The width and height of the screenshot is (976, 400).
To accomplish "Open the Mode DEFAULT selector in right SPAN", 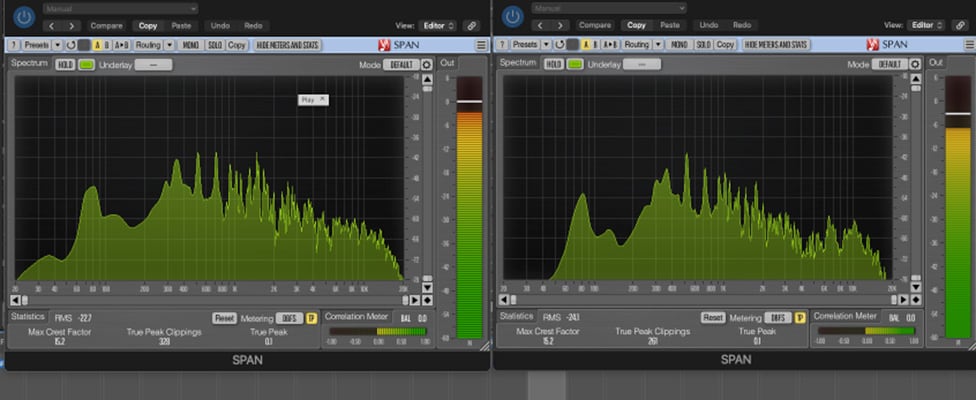I will click(889, 65).
